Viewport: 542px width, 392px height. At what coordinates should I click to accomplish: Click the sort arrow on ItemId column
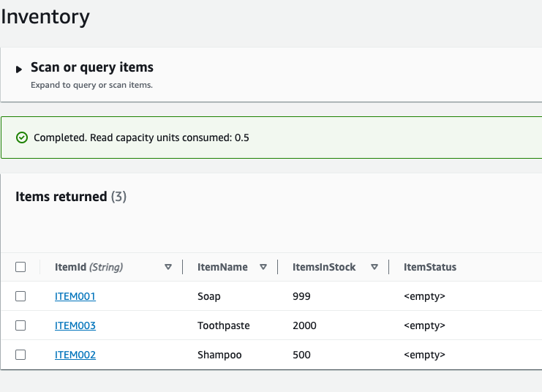168,267
